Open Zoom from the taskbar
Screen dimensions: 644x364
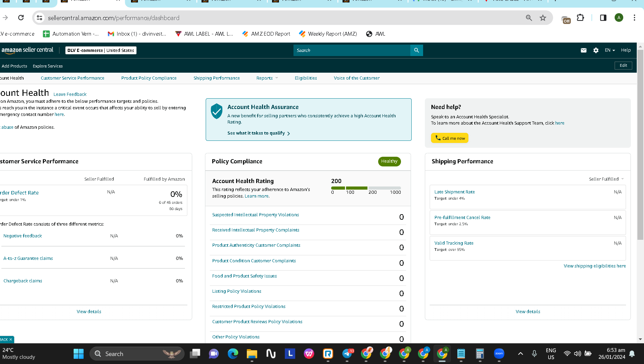pyautogui.click(x=499, y=354)
